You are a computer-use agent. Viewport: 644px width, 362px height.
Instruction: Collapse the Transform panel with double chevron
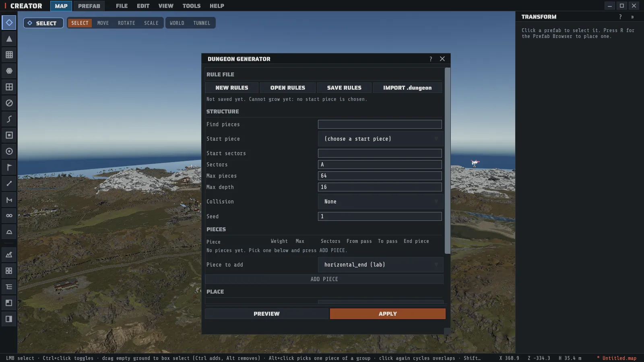(632, 17)
